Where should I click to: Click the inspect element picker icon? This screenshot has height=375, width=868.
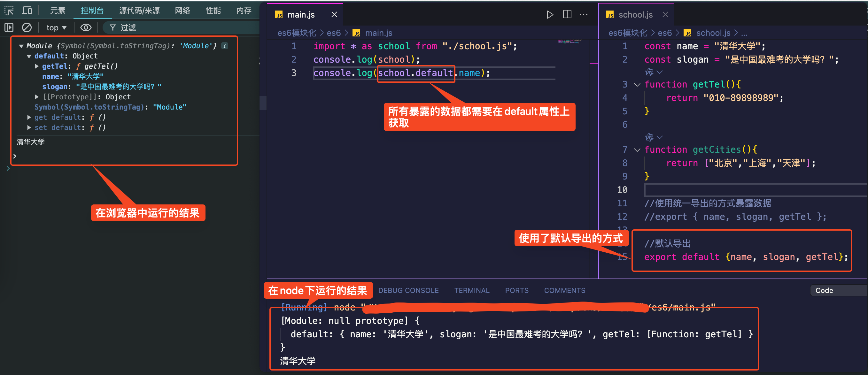coord(9,11)
